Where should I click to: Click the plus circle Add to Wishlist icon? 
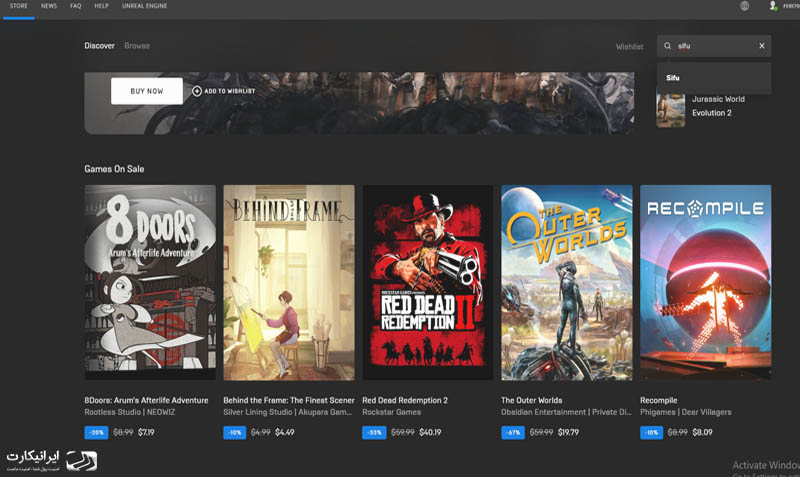(x=197, y=91)
